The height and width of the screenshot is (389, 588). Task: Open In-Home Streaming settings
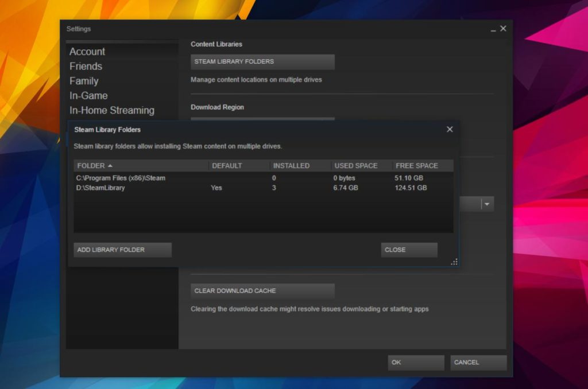point(112,111)
